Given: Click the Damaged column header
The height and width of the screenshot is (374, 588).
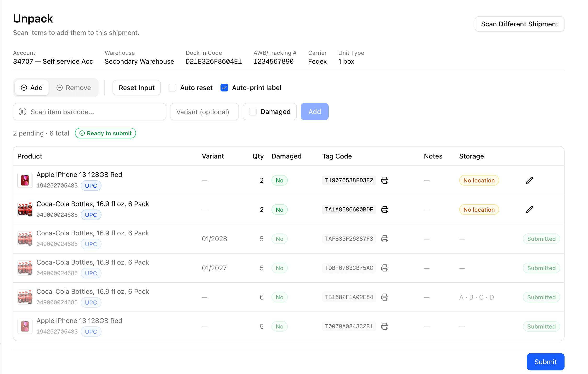Looking at the screenshot, I should 286,156.
